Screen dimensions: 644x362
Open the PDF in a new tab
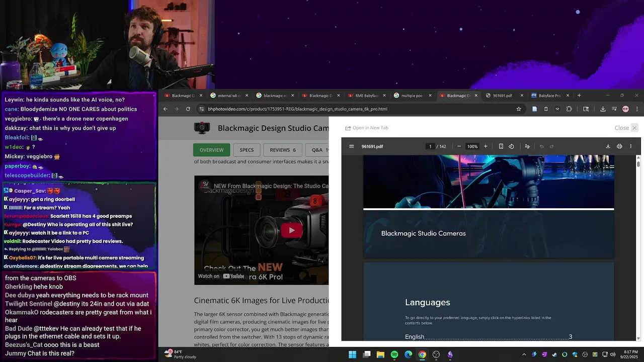(x=367, y=128)
